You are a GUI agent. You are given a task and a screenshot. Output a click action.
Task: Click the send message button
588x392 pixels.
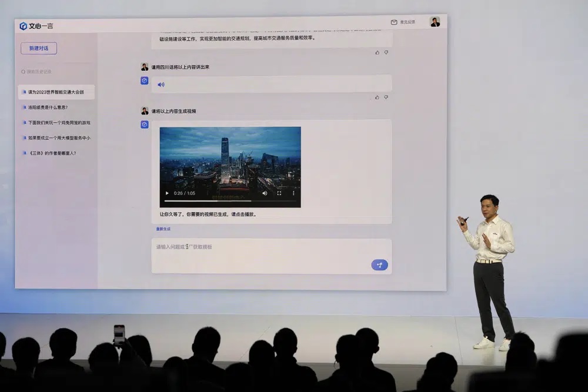coord(379,265)
